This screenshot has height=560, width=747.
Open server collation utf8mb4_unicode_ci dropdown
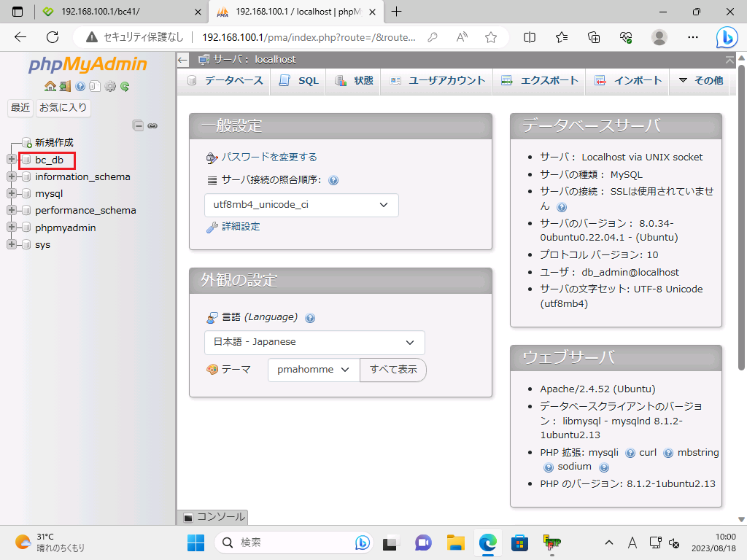click(x=301, y=205)
